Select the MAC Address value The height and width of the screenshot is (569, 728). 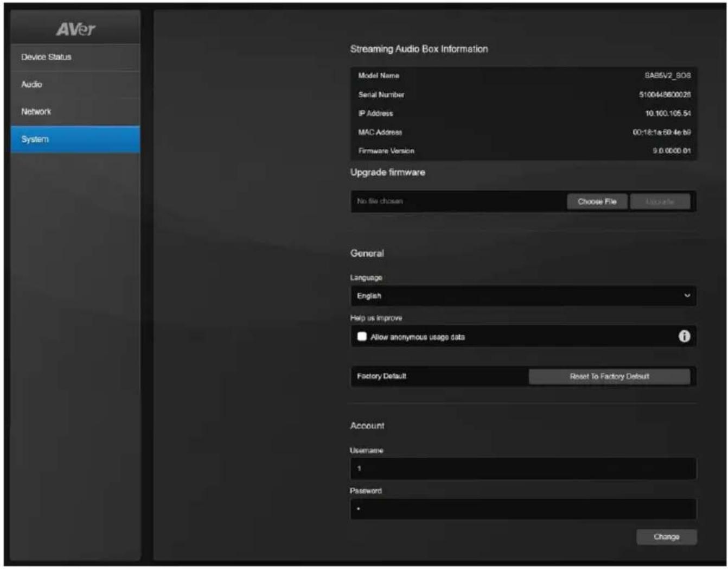tap(662, 132)
